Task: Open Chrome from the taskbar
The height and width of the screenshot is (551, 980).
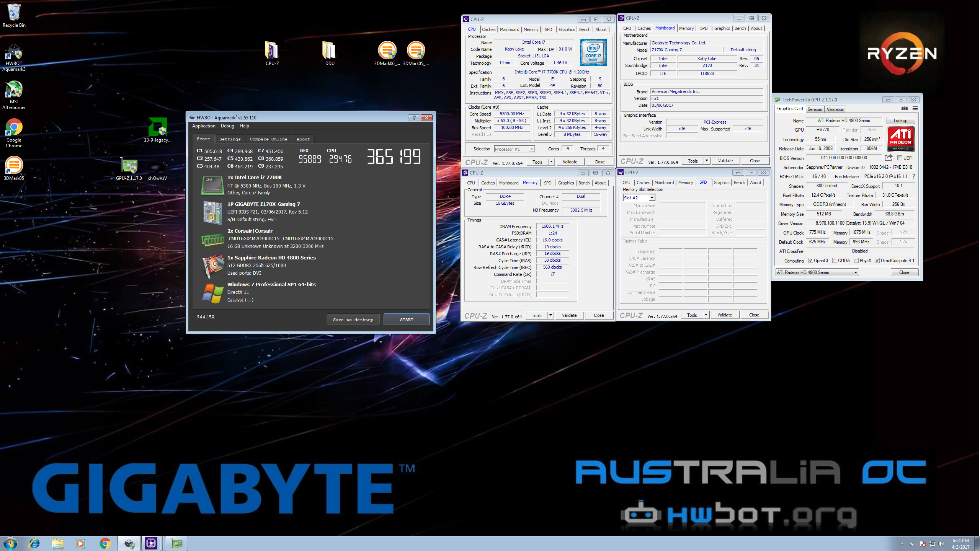Action: (x=105, y=543)
